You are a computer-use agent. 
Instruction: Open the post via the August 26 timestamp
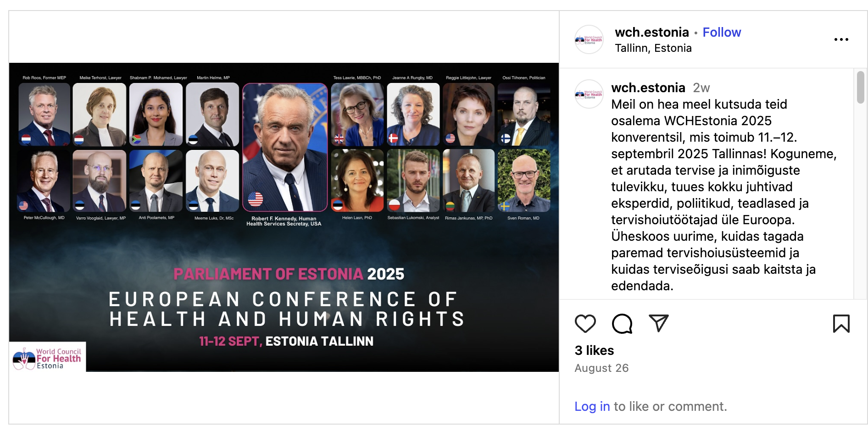[602, 368]
